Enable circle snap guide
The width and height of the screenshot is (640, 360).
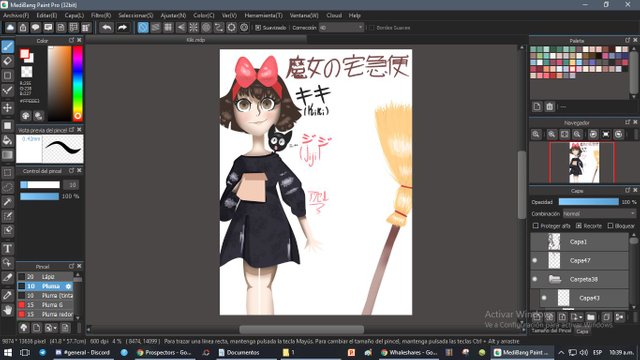206,27
